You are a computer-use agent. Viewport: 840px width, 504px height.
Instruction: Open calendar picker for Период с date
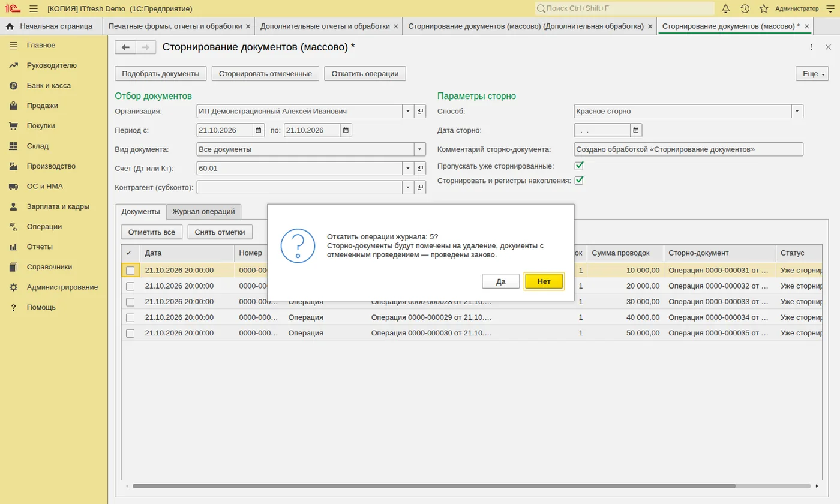[x=259, y=130]
